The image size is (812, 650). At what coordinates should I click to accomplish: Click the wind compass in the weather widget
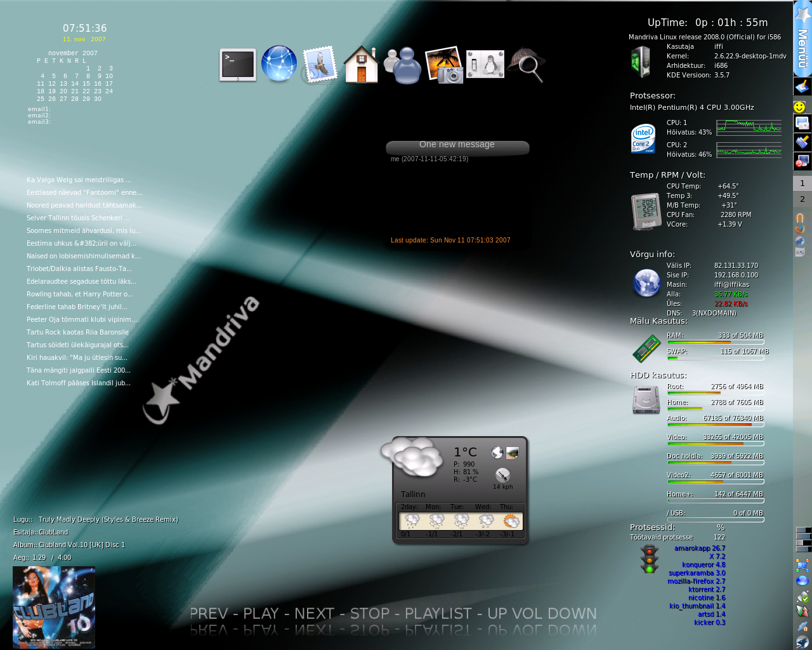click(502, 475)
